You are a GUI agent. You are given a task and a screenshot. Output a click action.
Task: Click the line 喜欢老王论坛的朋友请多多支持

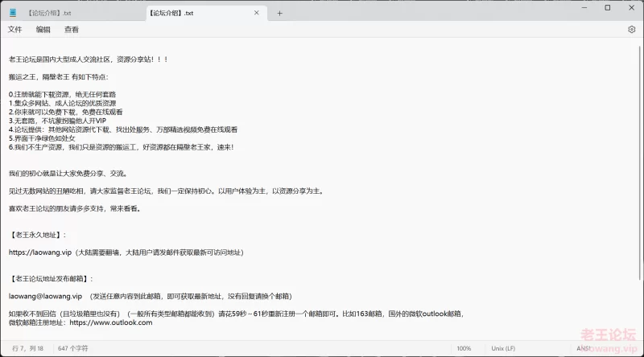[x=75, y=208]
